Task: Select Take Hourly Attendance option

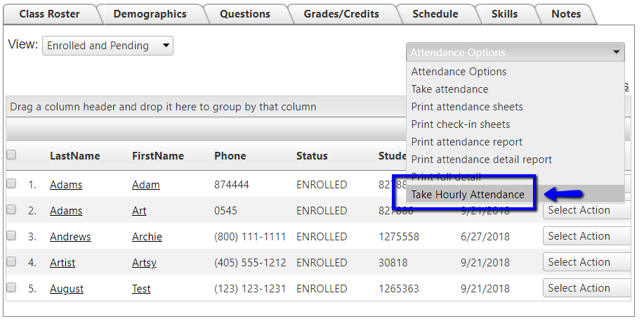Action: pos(468,195)
